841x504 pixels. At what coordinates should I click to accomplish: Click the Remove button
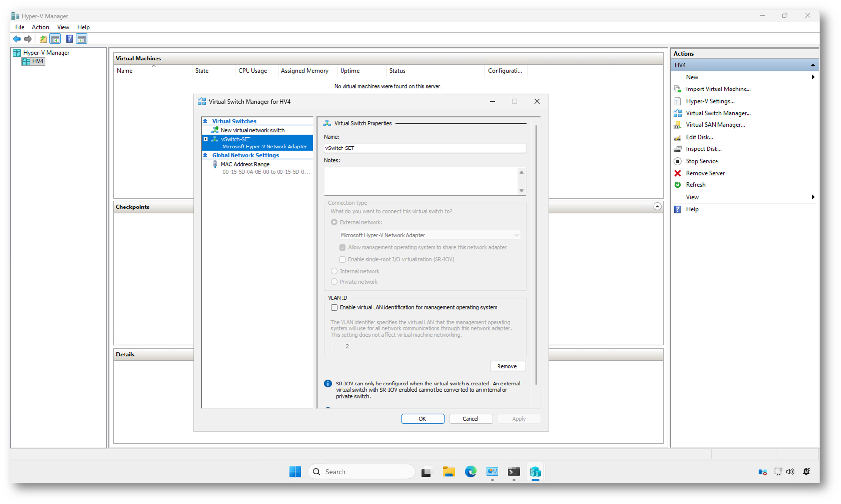click(x=507, y=366)
